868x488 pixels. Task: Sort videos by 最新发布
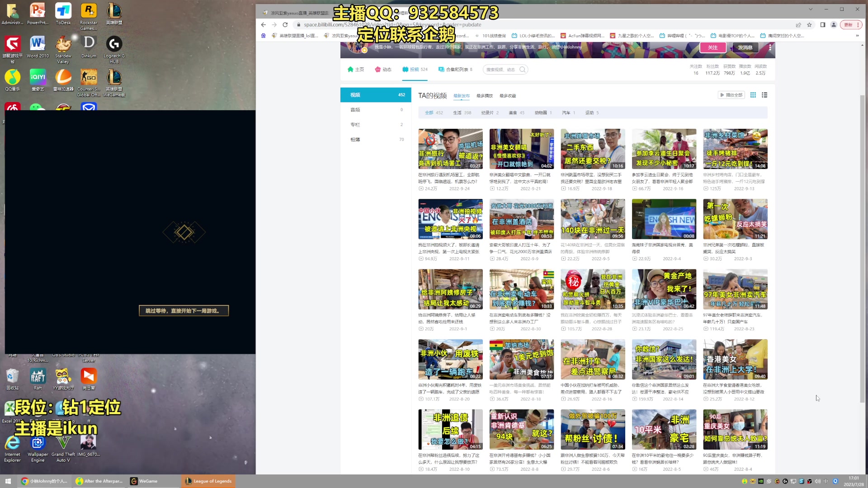462,96
